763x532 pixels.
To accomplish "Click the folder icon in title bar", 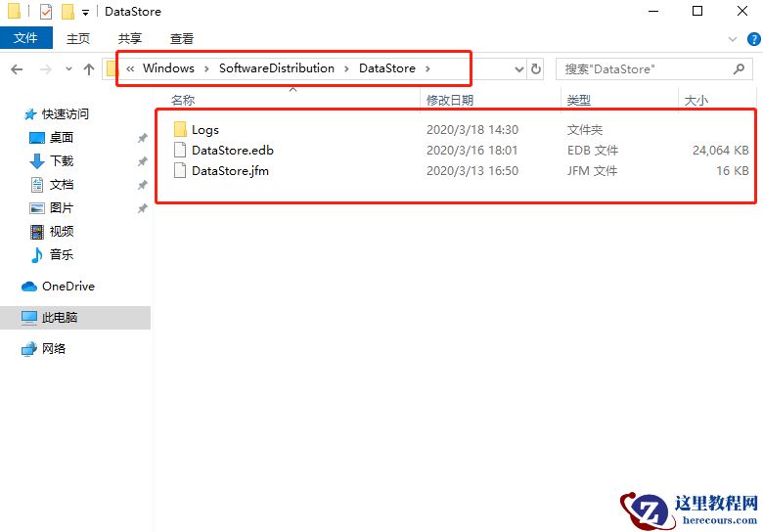I will pyautogui.click(x=14, y=11).
